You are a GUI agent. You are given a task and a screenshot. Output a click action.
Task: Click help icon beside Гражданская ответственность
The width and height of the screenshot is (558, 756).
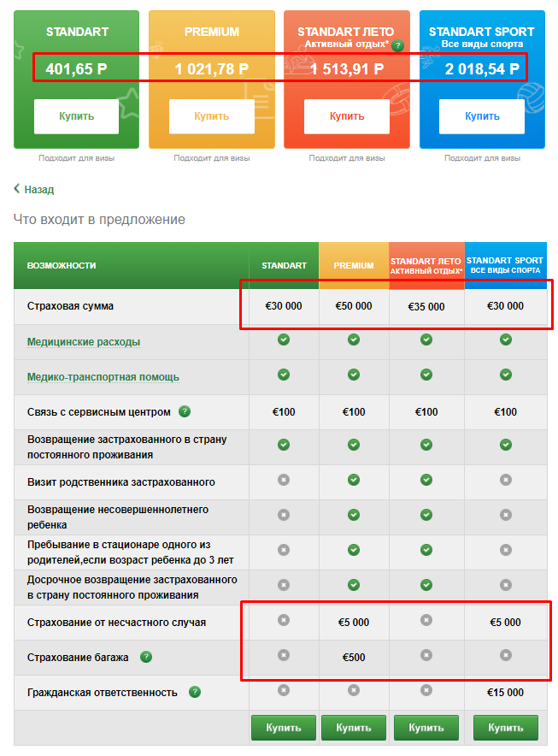point(195,692)
